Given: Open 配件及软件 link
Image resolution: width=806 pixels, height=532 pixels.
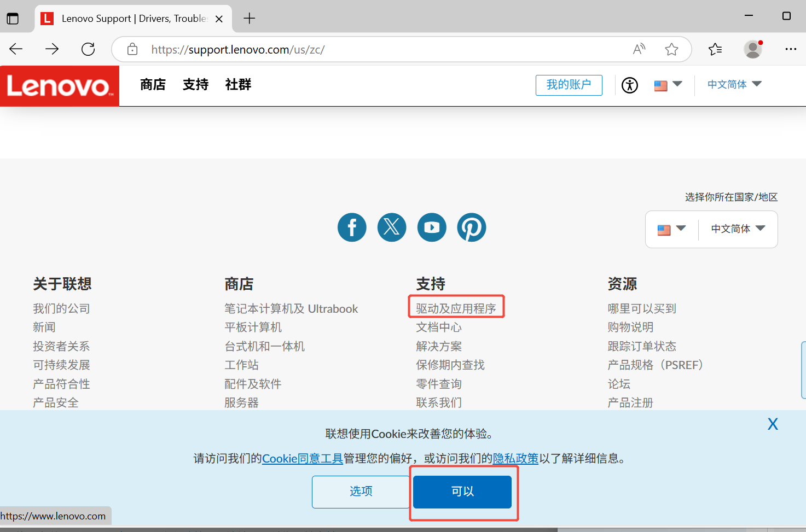Looking at the screenshot, I should pyautogui.click(x=253, y=384).
